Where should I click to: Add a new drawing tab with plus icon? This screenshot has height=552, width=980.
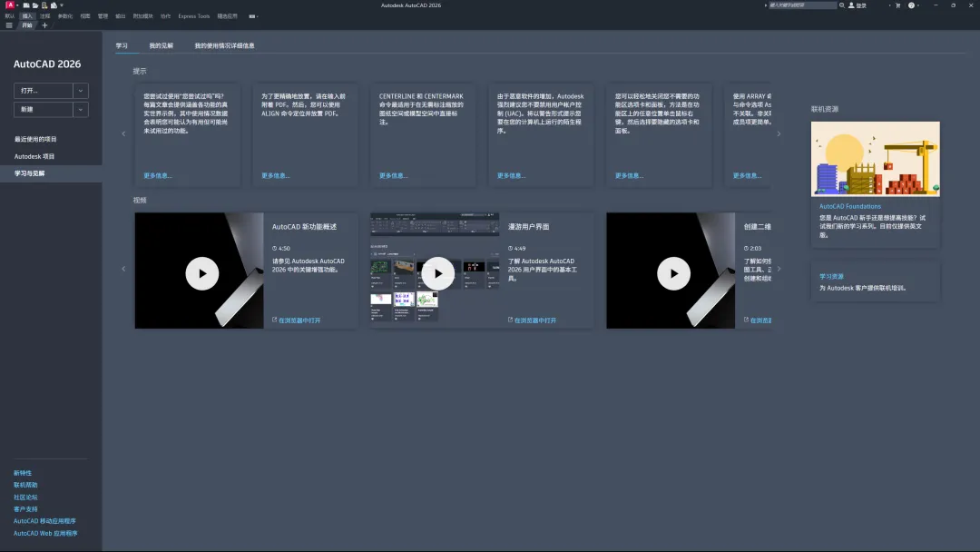[x=44, y=25]
